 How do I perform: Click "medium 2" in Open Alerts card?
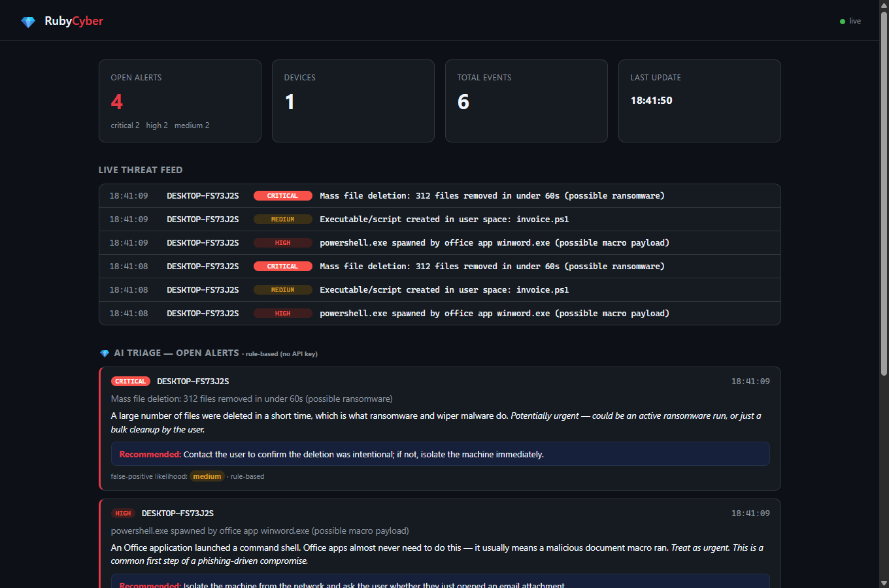click(x=192, y=125)
